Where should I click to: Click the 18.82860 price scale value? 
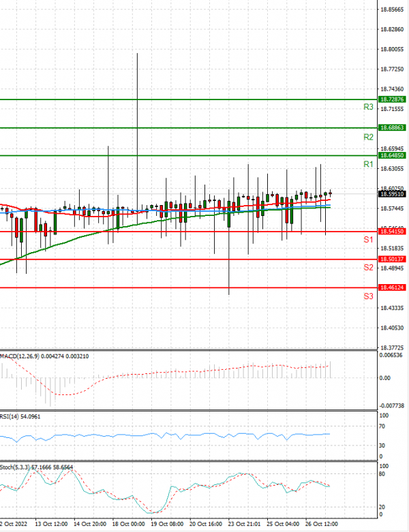pyautogui.click(x=392, y=29)
